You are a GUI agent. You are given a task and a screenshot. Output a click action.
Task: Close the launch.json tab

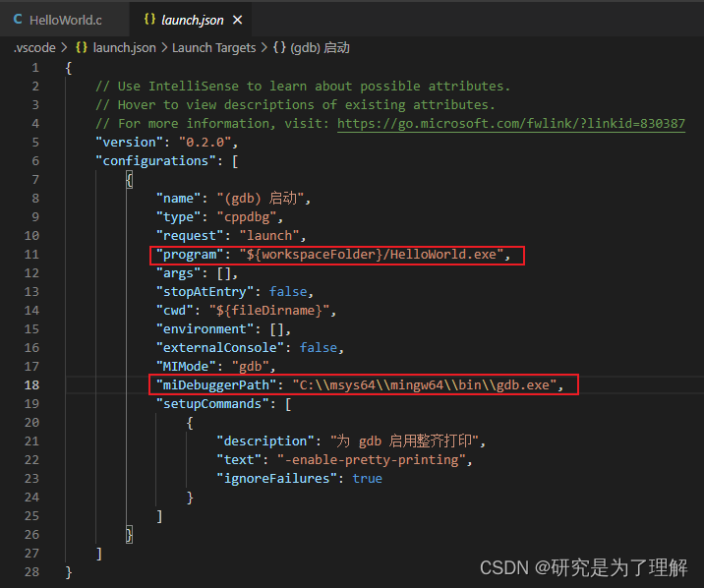point(238,20)
